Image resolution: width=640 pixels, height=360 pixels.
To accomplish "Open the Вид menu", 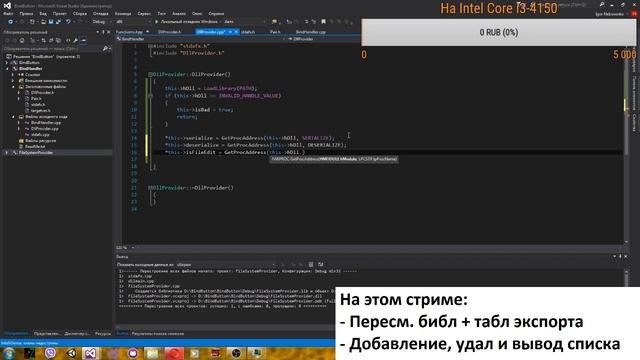I will pyautogui.click(x=43, y=13).
